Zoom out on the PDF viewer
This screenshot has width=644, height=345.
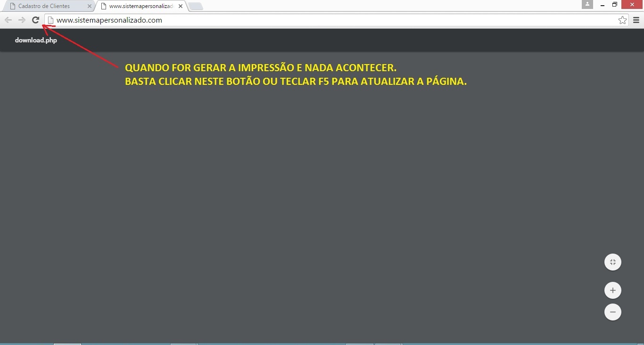[612, 312]
